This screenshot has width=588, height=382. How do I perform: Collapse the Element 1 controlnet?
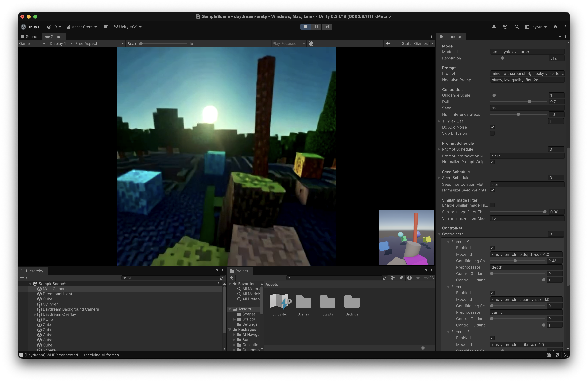point(448,287)
